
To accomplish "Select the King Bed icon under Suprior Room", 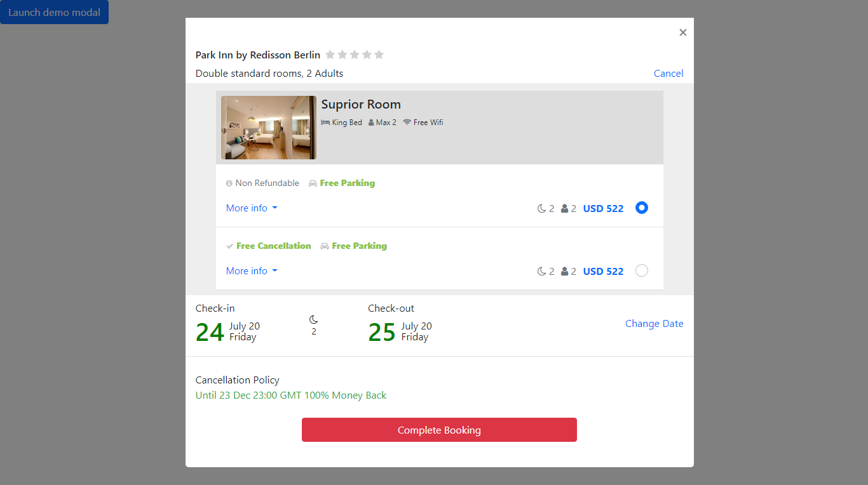I will click(x=324, y=122).
